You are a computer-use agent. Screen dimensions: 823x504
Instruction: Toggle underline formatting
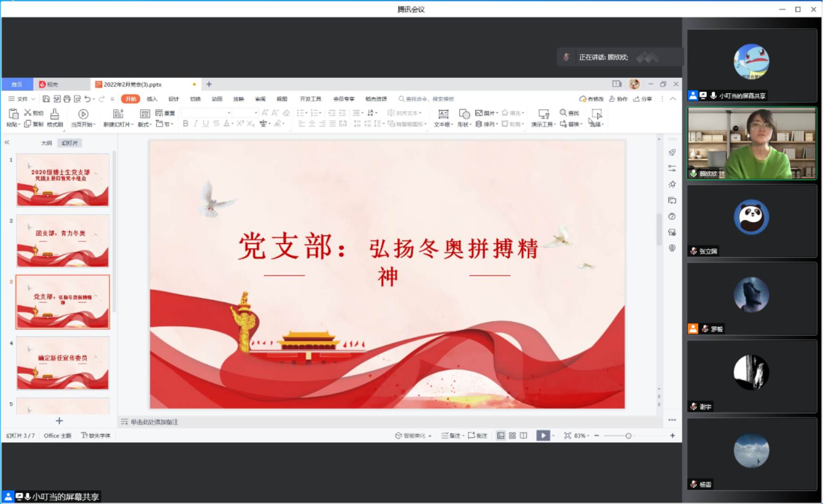pyautogui.click(x=205, y=124)
